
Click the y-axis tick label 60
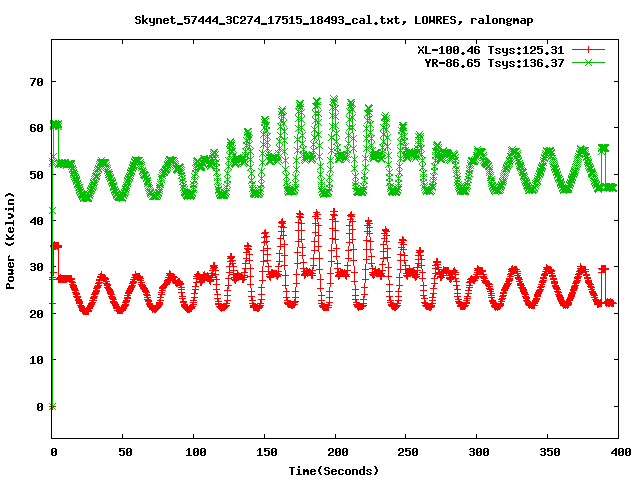point(36,128)
